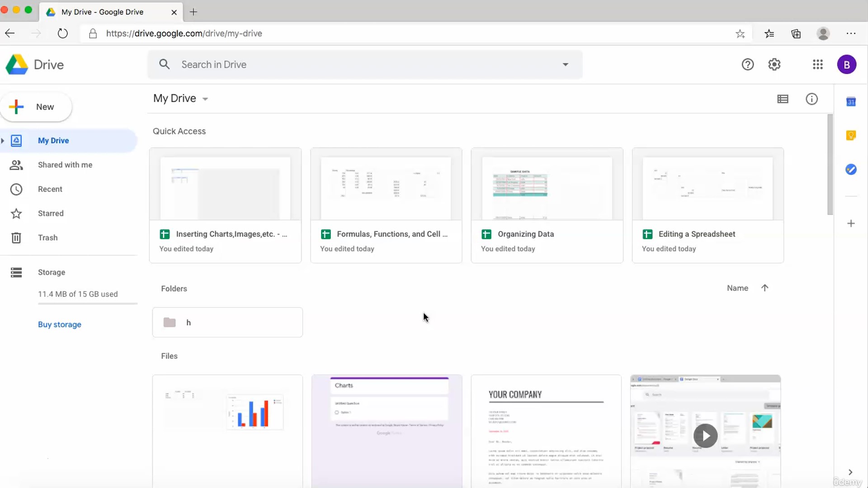The image size is (868, 488).
Task: Open browser favorites list icon
Action: pyautogui.click(x=769, y=33)
